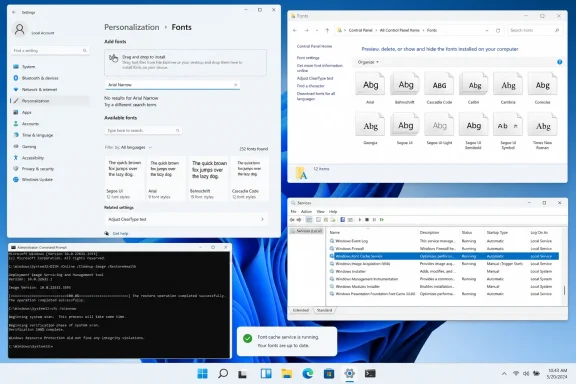Switch to the Standard tab in Services
The image size is (576, 384).
[324, 311]
